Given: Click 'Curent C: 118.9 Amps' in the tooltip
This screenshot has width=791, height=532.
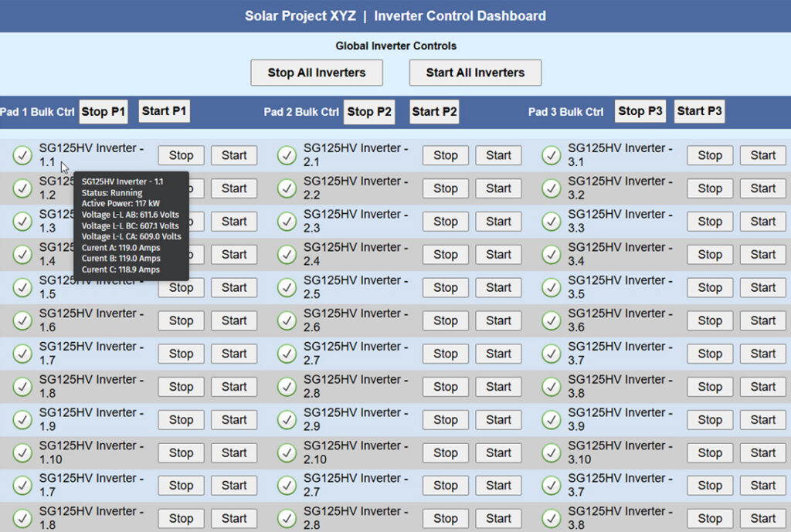Looking at the screenshot, I should pyautogui.click(x=121, y=269).
